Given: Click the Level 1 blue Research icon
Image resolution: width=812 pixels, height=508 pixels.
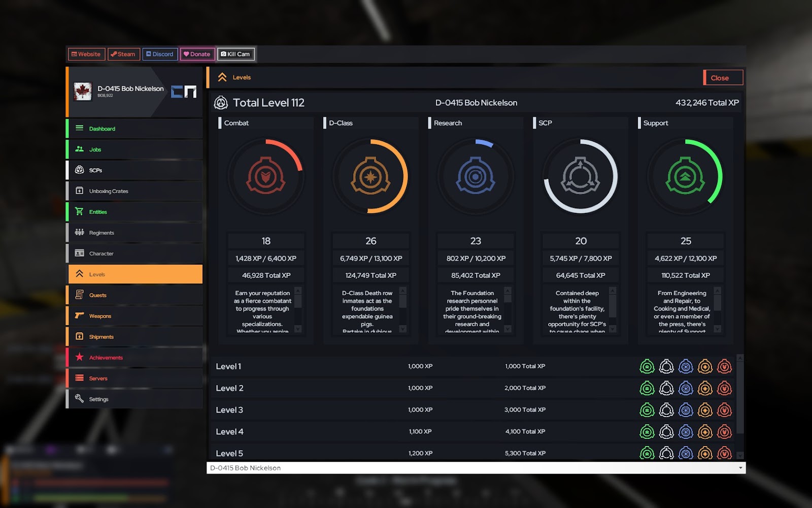Looking at the screenshot, I should (x=686, y=366).
